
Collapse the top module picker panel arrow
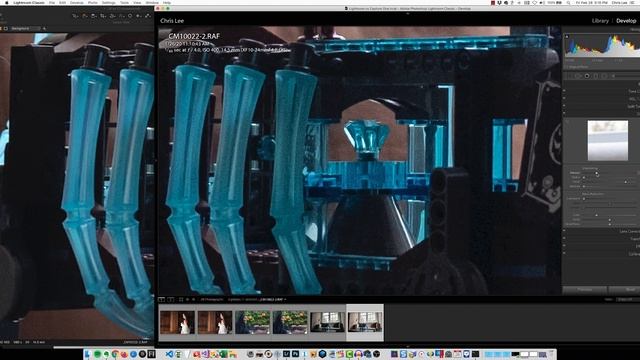(x=407, y=13)
